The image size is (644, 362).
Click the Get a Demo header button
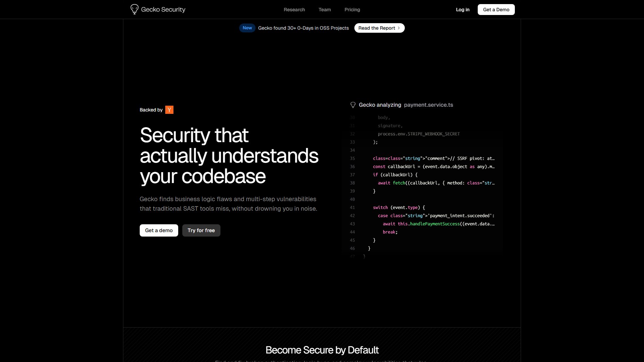[496, 10]
